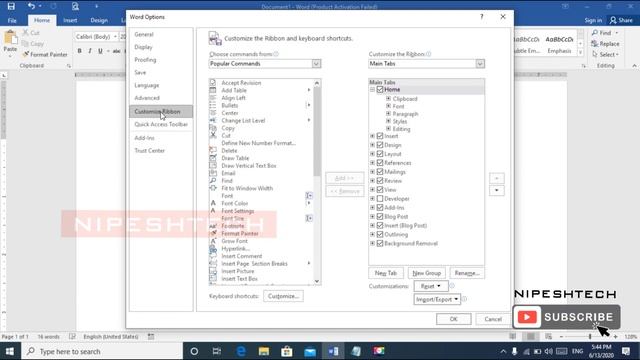640x360 pixels.
Task: Collapse the Home tree node
Action: pos(372,89)
